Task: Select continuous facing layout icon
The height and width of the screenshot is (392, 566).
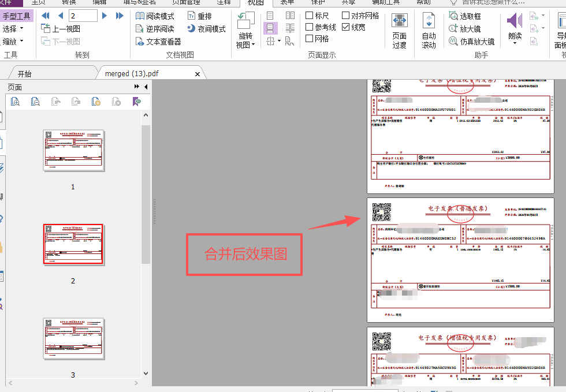Action: coord(290,28)
